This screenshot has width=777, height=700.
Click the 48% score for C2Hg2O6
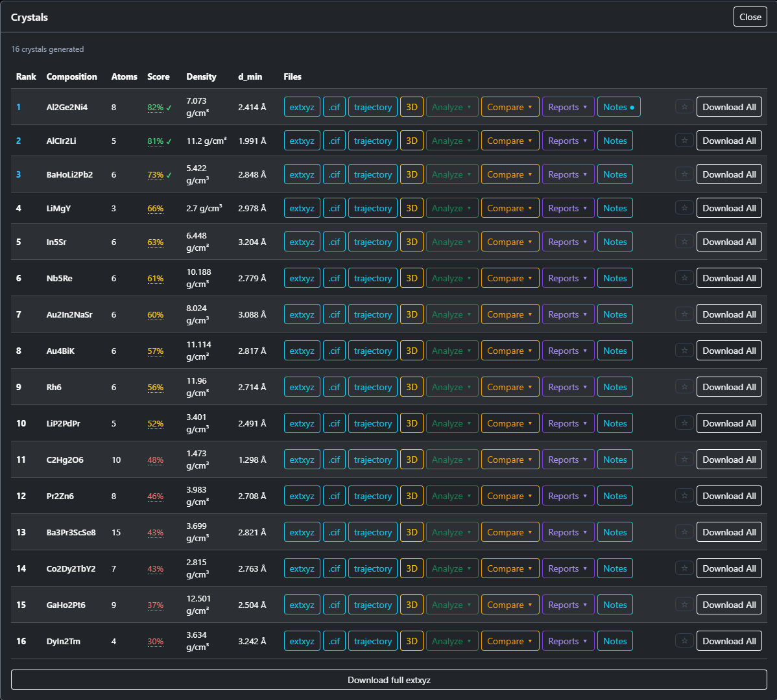tap(155, 460)
